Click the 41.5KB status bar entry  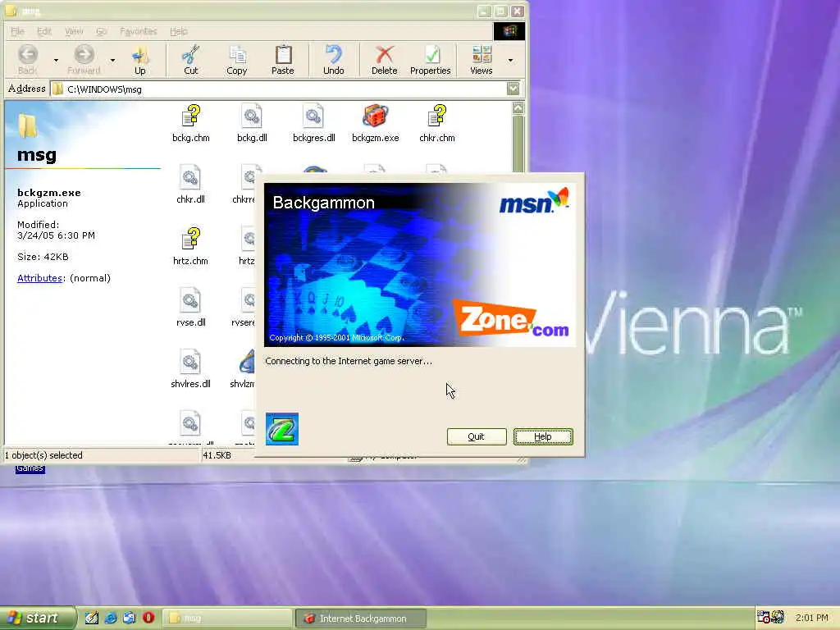(x=217, y=455)
